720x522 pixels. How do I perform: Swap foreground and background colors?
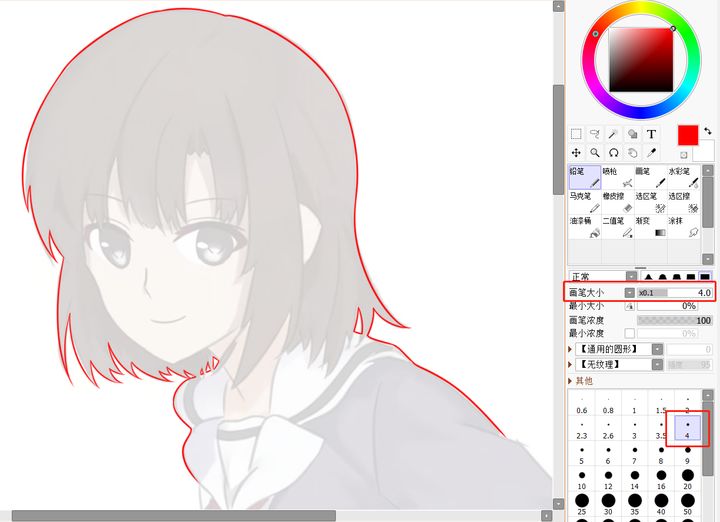(x=708, y=131)
